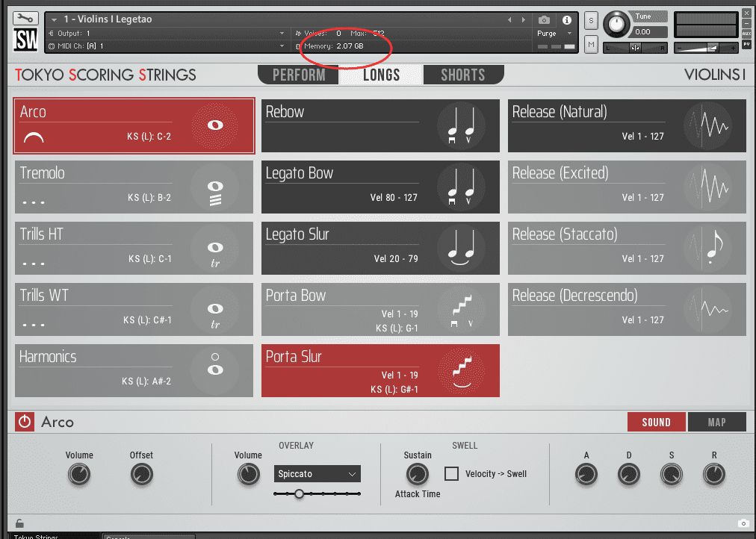The width and height of the screenshot is (756, 539).
Task: Open the Spiccato overlay dropdown
Action: tap(317, 474)
